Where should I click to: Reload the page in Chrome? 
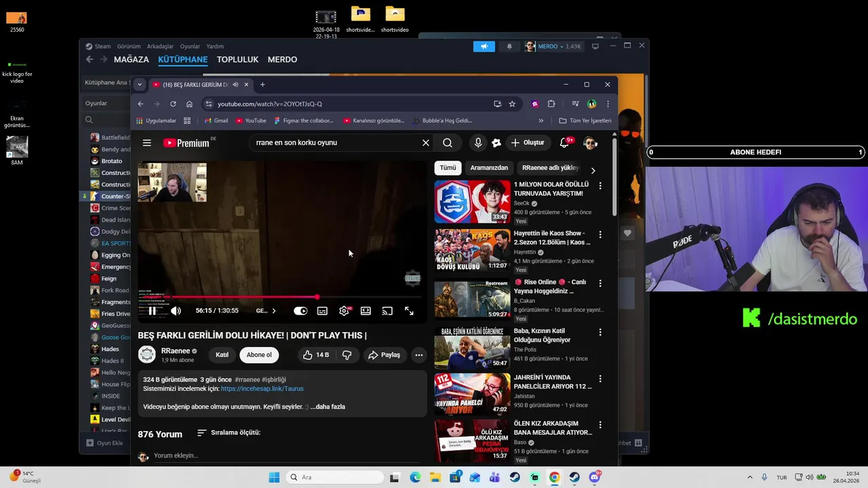coord(173,104)
